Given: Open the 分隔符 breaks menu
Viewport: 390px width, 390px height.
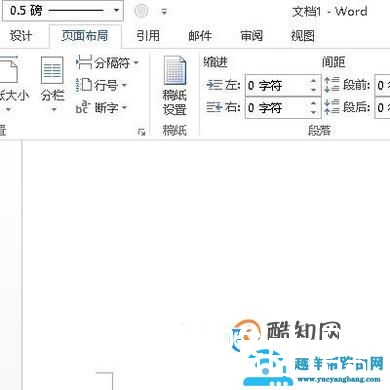Looking at the screenshot, I should (x=107, y=63).
